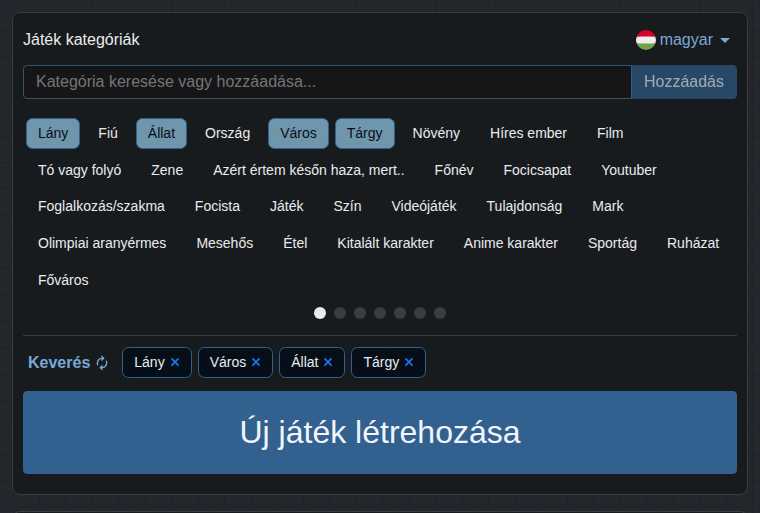Go to the seventh category page dot
The image size is (760, 513).
coord(440,313)
